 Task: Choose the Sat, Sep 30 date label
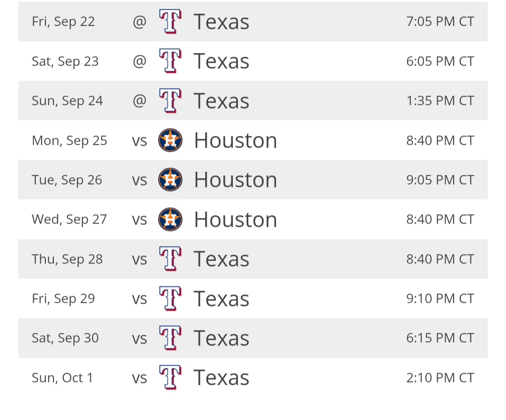pyautogui.click(x=65, y=338)
